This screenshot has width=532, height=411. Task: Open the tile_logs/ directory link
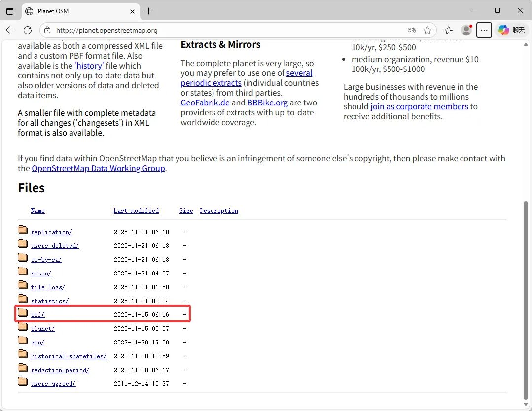(48, 287)
